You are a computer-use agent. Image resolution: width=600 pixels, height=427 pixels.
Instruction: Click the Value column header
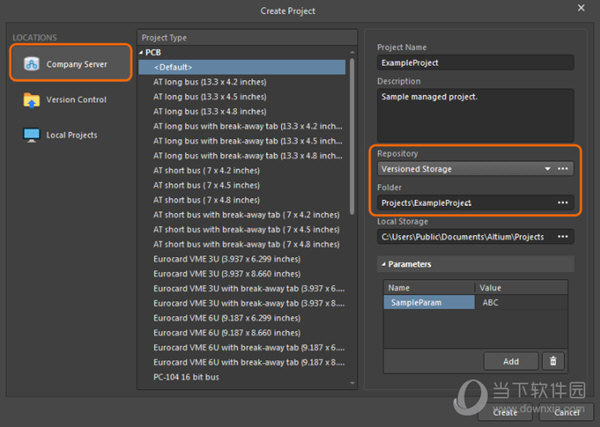tap(521, 287)
